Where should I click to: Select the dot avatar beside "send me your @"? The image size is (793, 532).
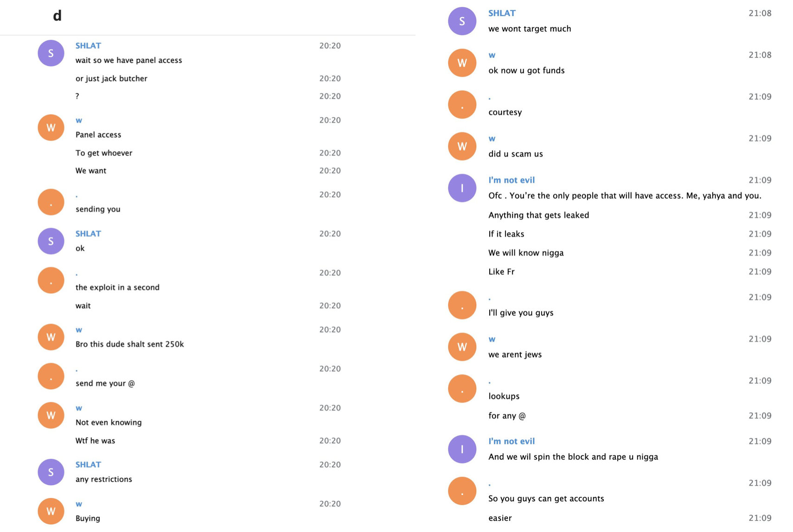tap(51, 376)
